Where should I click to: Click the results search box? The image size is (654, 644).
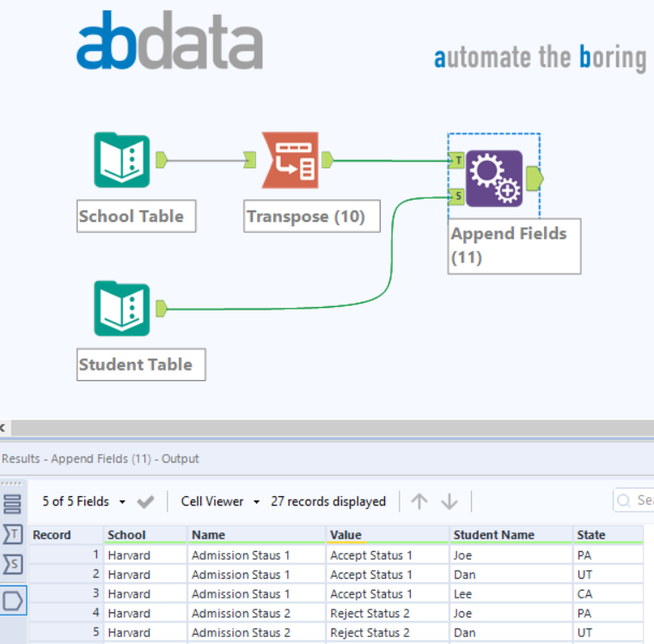pyautogui.click(x=633, y=500)
